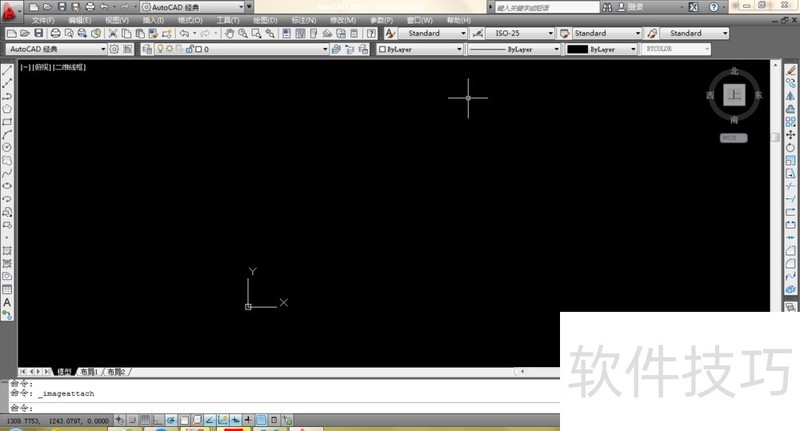Viewport: 800px width, 431px height.
Task: Click the Dimension Style icon
Action: pos(478,34)
